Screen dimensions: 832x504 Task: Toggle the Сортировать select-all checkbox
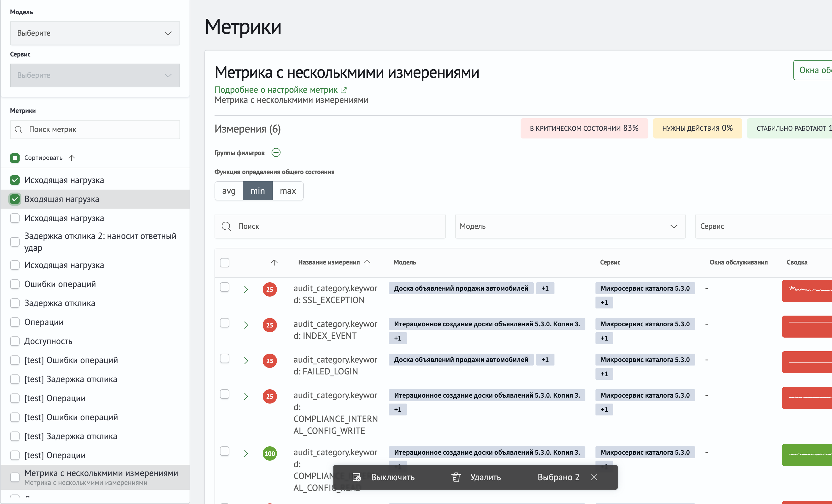point(15,158)
